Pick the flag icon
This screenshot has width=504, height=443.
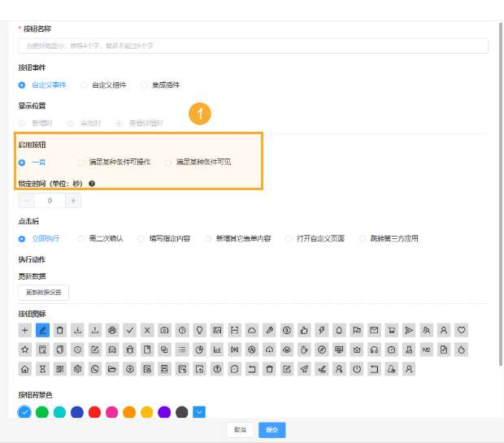click(357, 330)
